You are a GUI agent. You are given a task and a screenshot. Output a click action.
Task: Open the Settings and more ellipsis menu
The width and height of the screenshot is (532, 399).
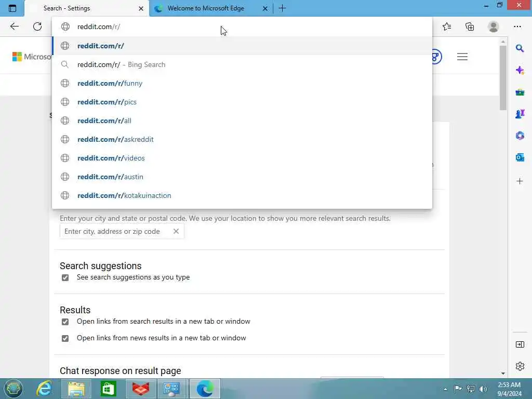coord(517,26)
